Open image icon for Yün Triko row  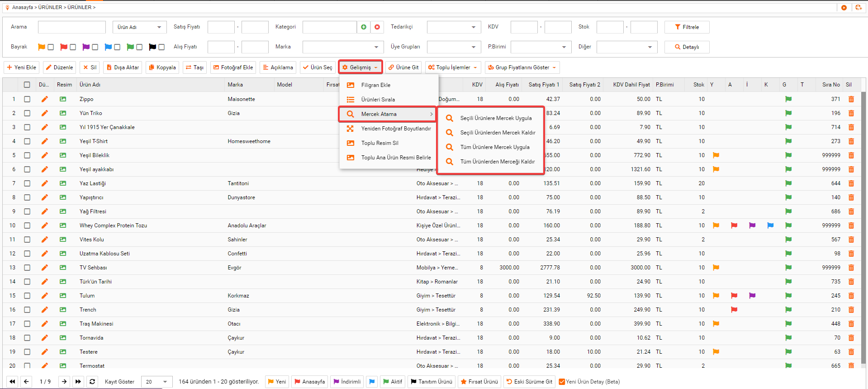[x=63, y=113]
